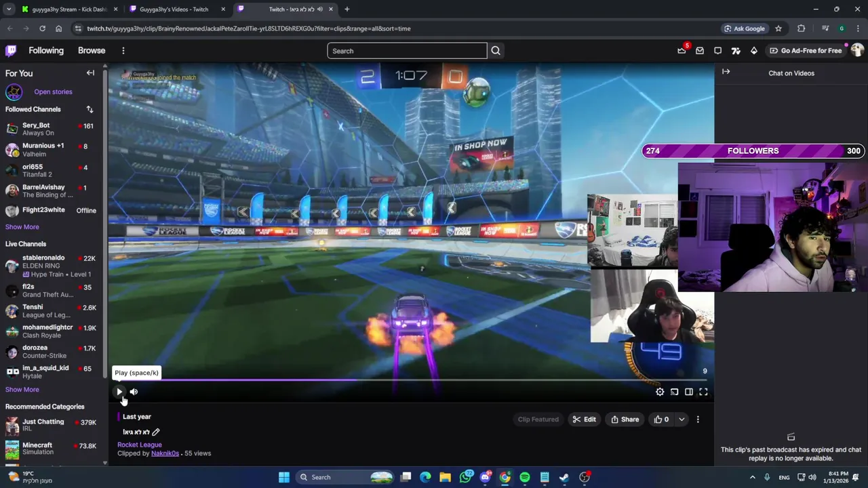Mute the clip volume
Screen dimensions: 868x488
tap(134, 392)
